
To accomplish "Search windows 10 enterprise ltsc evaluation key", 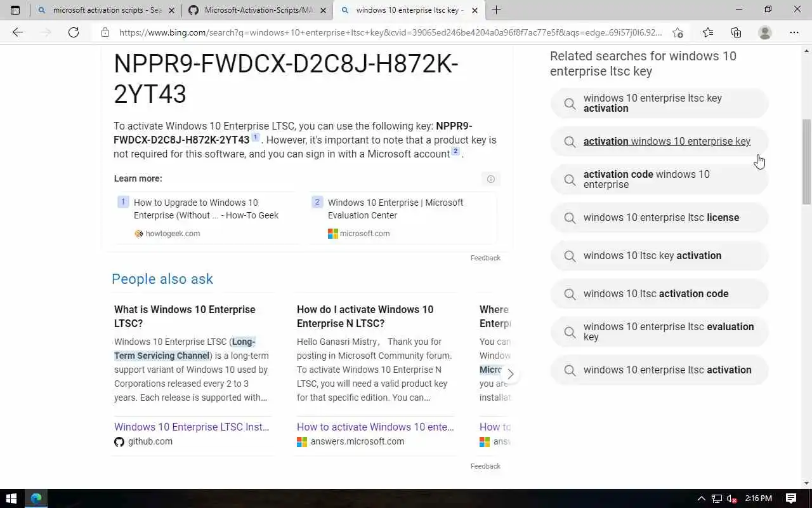I will pos(659,331).
